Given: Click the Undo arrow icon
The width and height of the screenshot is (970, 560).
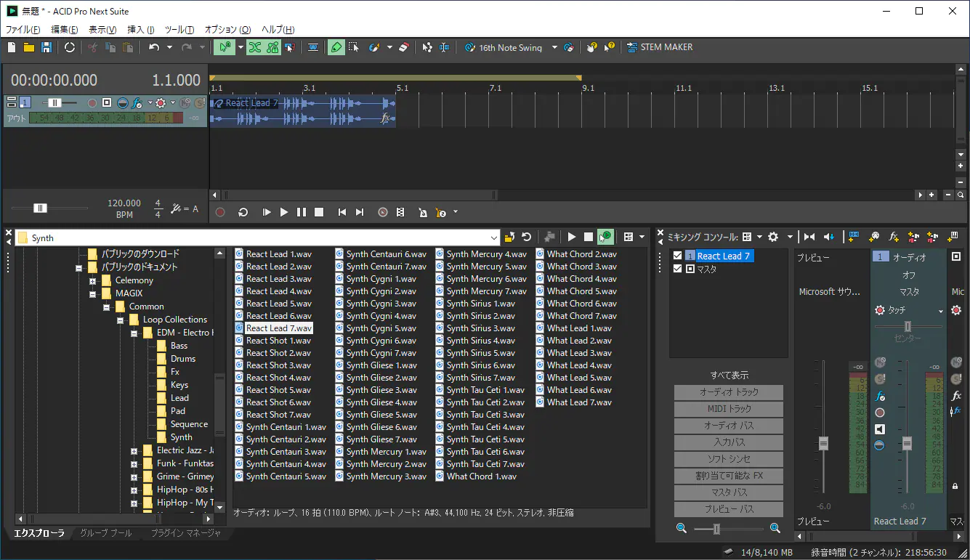Looking at the screenshot, I should pyautogui.click(x=153, y=47).
